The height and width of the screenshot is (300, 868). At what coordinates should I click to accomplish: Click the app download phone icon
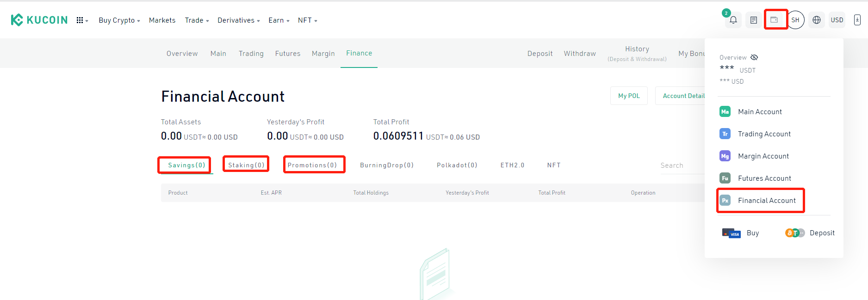click(857, 20)
